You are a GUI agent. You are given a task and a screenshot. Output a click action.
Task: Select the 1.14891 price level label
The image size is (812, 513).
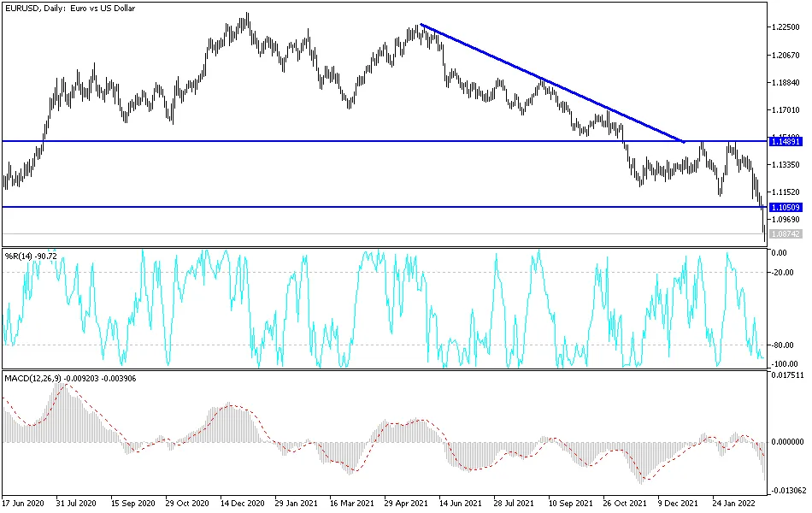(786, 141)
